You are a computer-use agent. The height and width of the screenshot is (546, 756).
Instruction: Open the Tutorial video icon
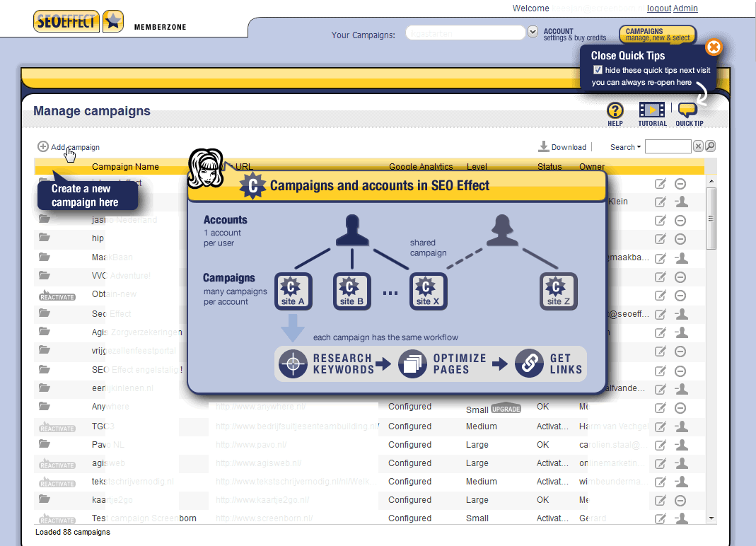651,111
